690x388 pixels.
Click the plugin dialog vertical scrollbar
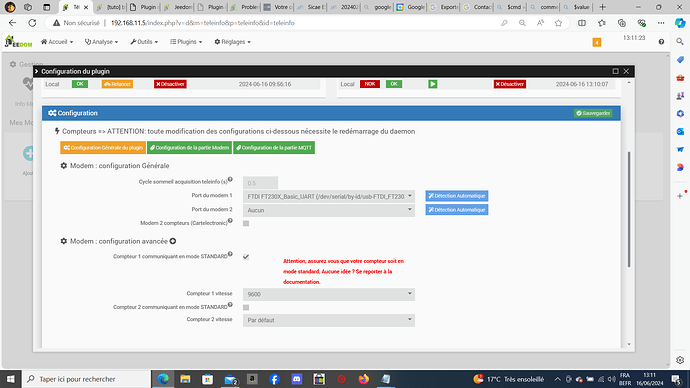[629, 209]
